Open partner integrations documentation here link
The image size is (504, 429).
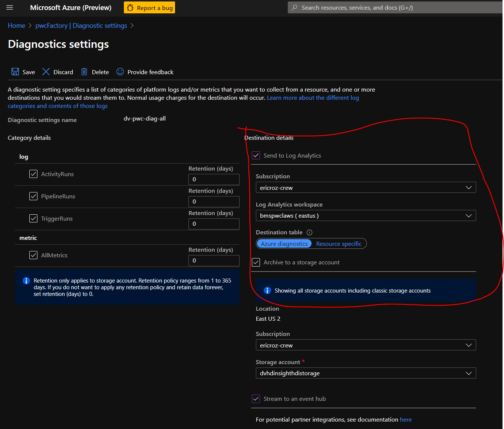click(406, 420)
